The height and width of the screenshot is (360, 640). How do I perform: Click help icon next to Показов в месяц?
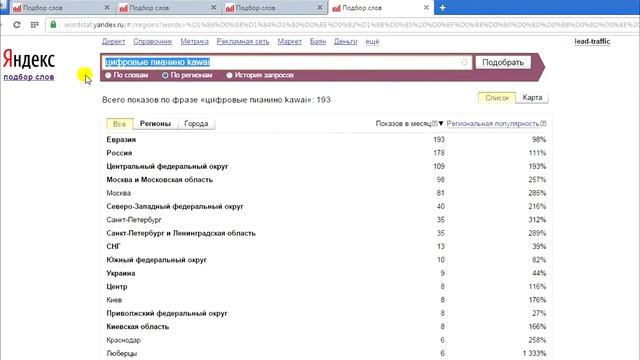pyautogui.click(x=435, y=123)
